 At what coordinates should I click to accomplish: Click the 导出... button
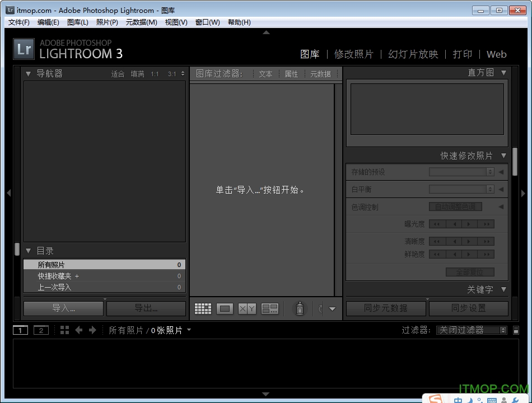coord(146,308)
